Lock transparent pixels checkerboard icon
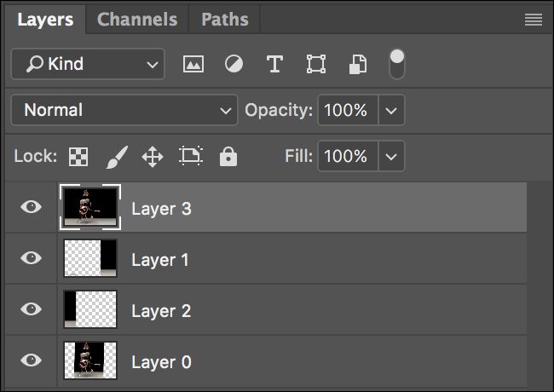The image size is (554, 392). [x=78, y=157]
